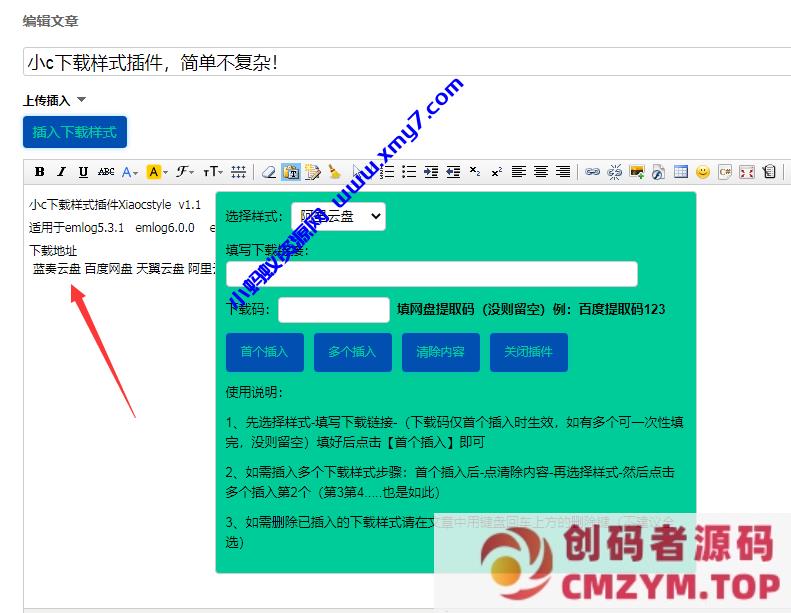791x613 pixels.
Task: Click the insert code C# icon
Action: pos(725,172)
